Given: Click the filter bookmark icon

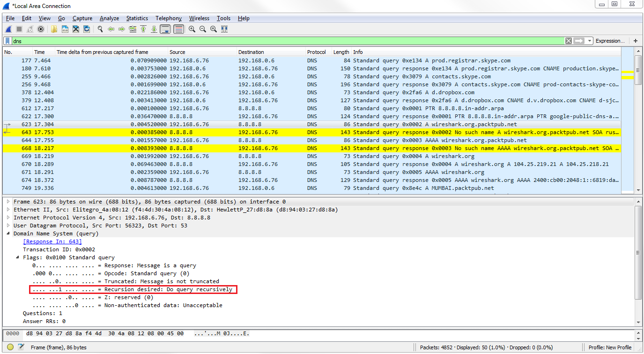Looking at the screenshot, I should 8,41.
